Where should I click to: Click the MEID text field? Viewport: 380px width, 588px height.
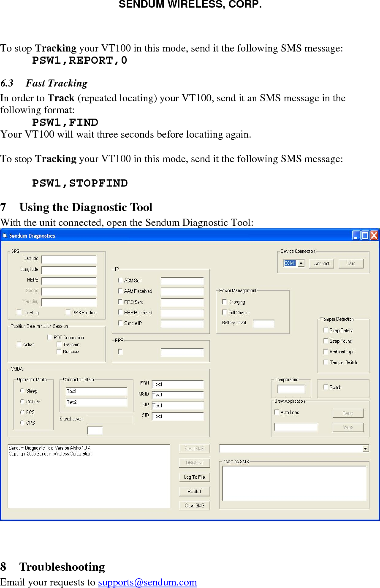[x=178, y=395]
